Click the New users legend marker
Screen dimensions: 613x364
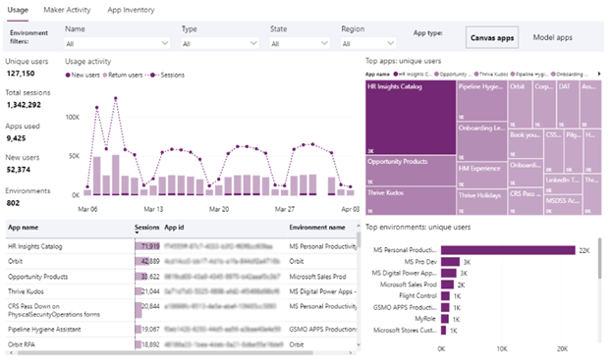pos(68,75)
